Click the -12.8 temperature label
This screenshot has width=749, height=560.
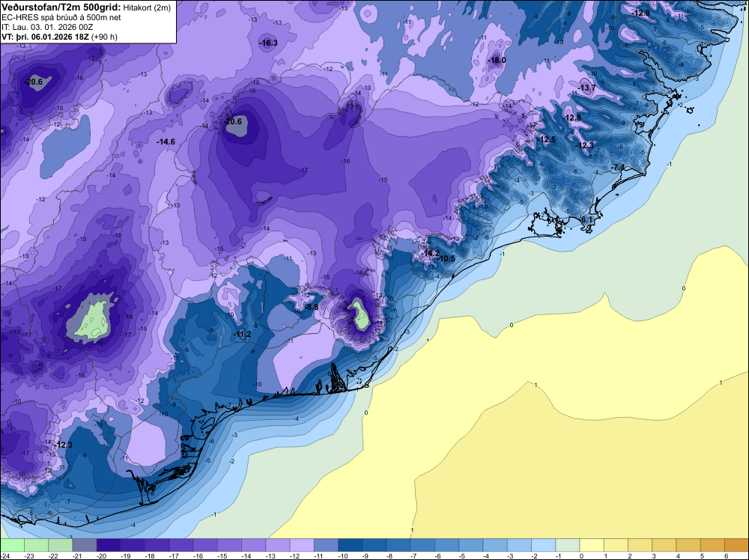[572, 118]
